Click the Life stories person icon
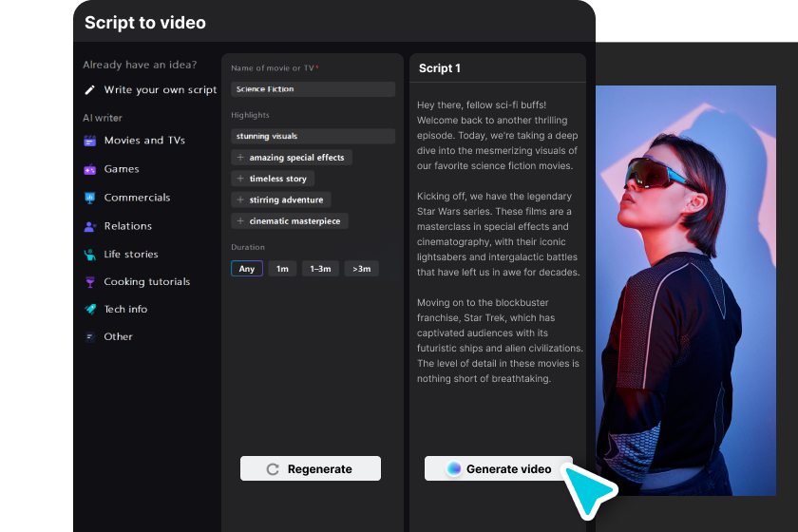Image resolution: width=798 pixels, height=532 pixels. tap(89, 255)
